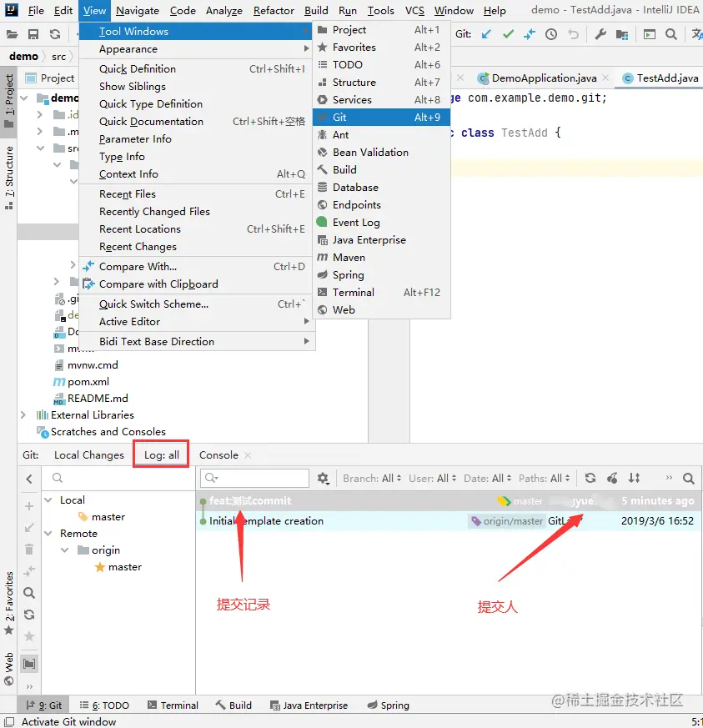
Task: Click the New Branch plus icon
Action: pyautogui.click(x=29, y=506)
